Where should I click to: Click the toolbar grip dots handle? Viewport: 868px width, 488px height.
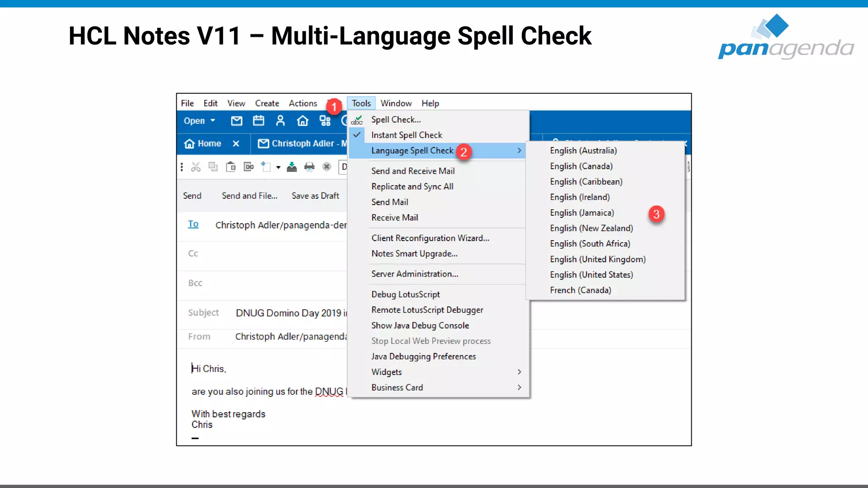tap(182, 167)
